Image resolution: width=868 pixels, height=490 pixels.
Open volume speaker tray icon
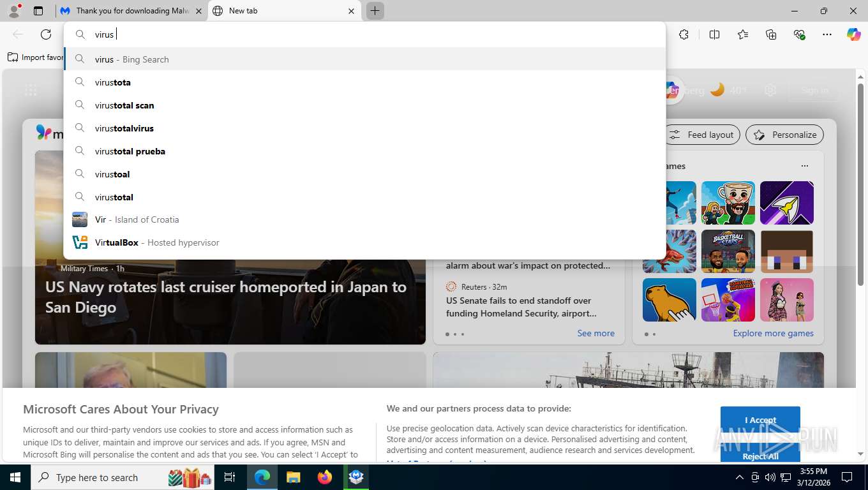pyautogui.click(x=770, y=477)
